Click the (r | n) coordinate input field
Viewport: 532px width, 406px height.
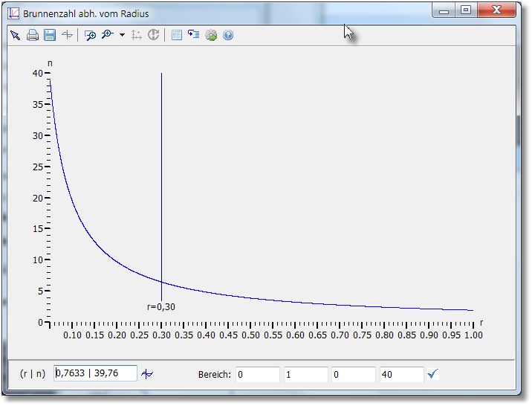click(95, 374)
